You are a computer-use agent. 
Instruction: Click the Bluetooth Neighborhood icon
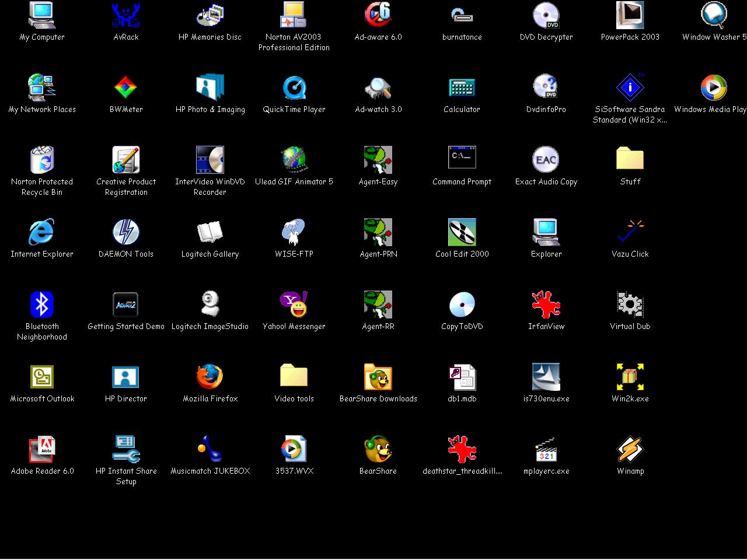click(x=42, y=304)
